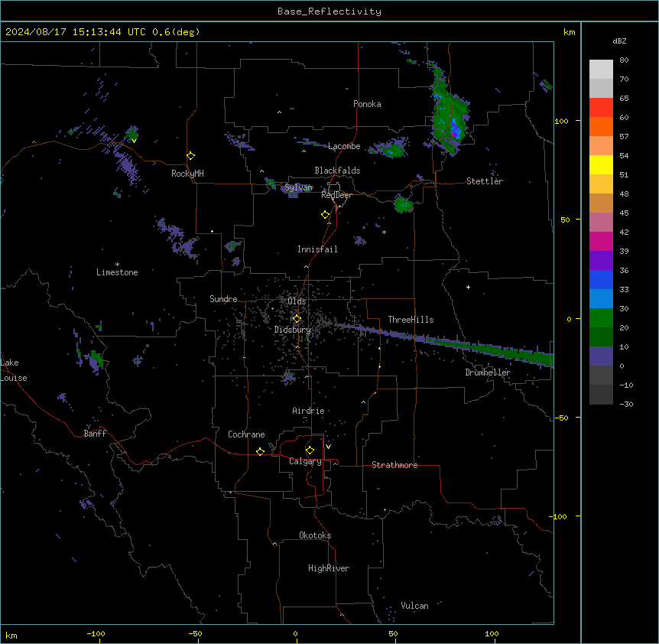The width and height of the screenshot is (659, 644).
Task: Click the Okotoks town label
Action: tap(315, 535)
